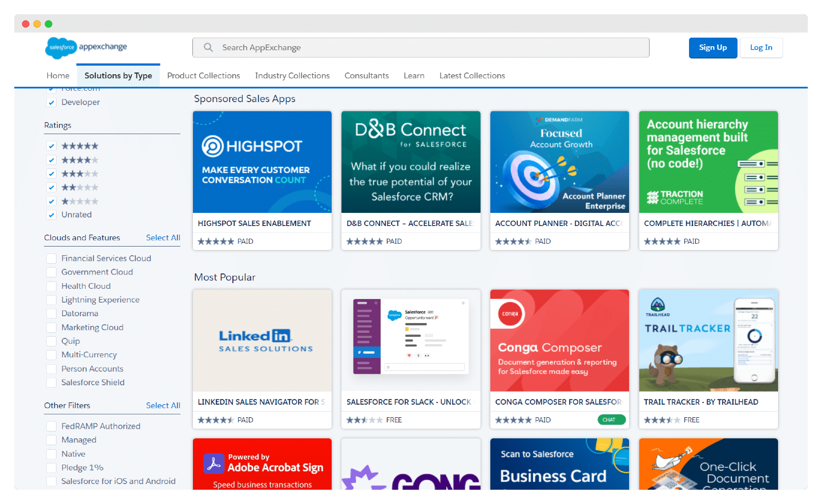Click the Chat badge on Conga Composer

coord(611,420)
